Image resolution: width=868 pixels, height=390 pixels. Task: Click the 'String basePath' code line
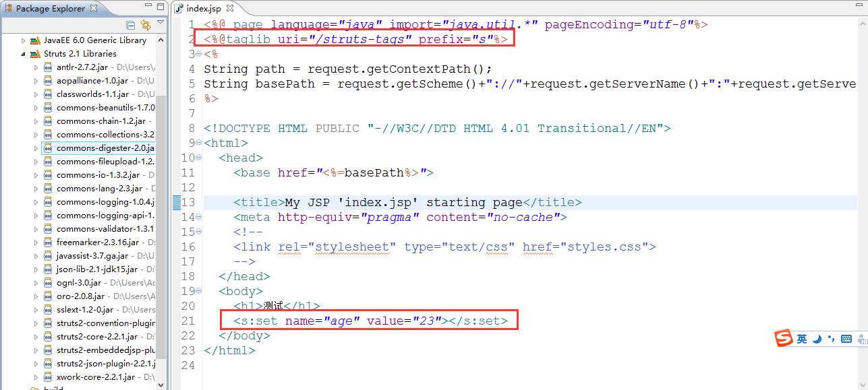pos(530,84)
